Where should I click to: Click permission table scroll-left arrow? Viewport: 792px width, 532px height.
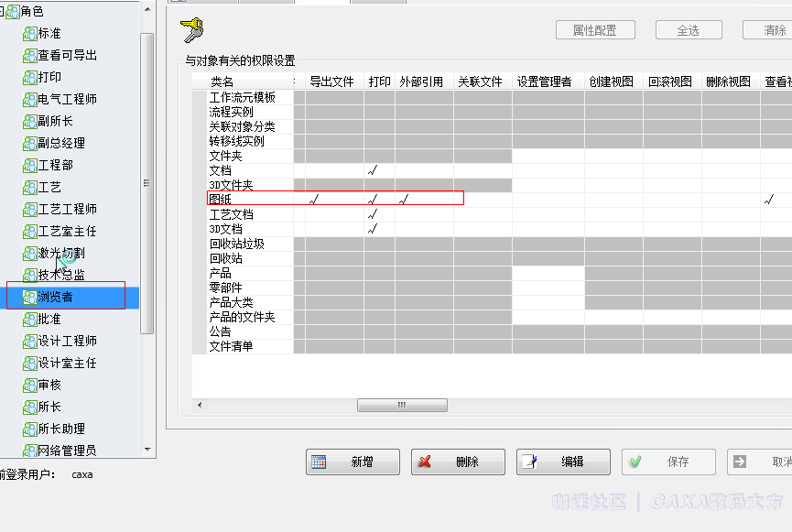click(x=200, y=406)
